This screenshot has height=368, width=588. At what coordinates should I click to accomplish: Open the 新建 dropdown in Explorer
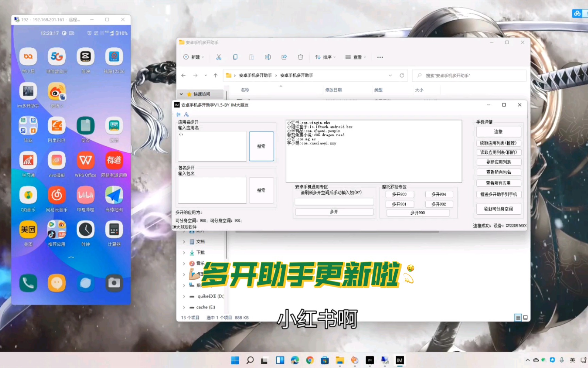(x=194, y=57)
